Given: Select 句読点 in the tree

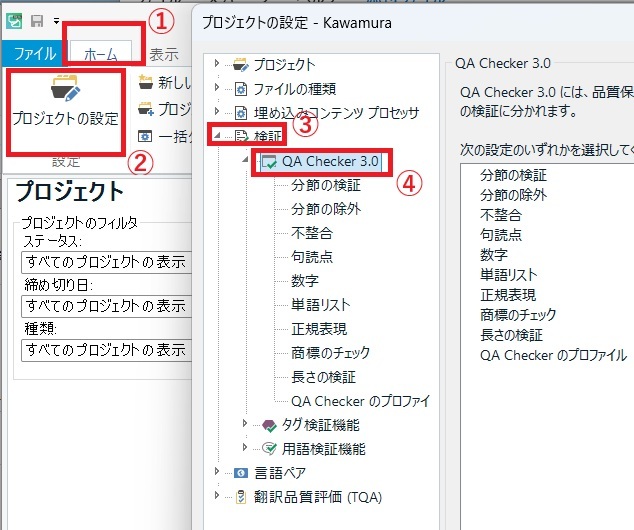Looking at the screenshot, I should pyautogui.click(x=312, y=257).
